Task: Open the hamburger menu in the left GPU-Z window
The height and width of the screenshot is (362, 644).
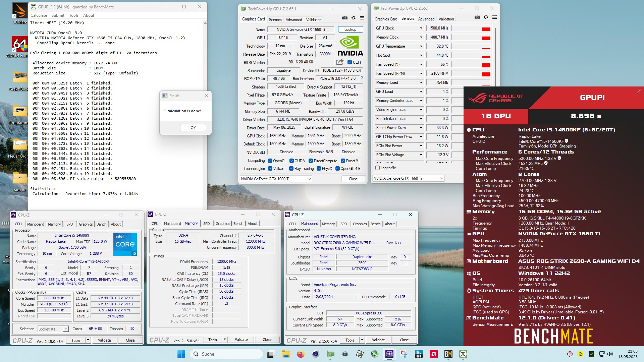Action: pos(362,18)
